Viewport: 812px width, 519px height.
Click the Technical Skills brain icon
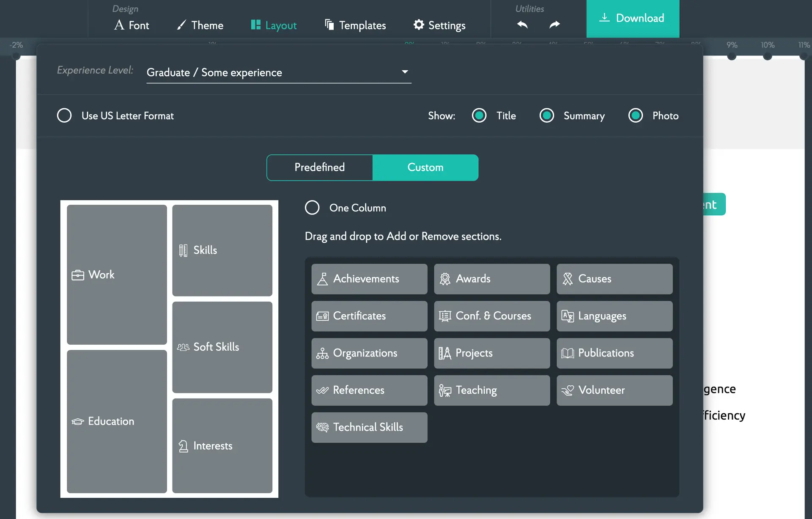(322, 427)
